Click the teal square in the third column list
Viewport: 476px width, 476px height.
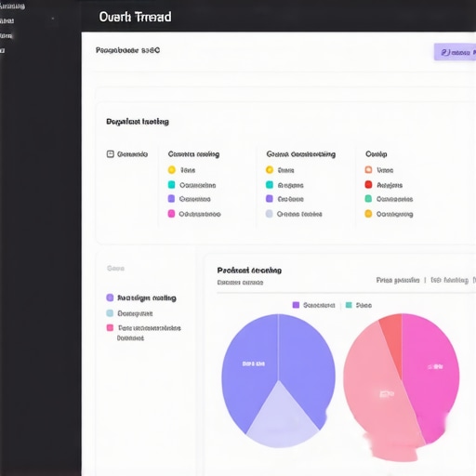[270, 185]
